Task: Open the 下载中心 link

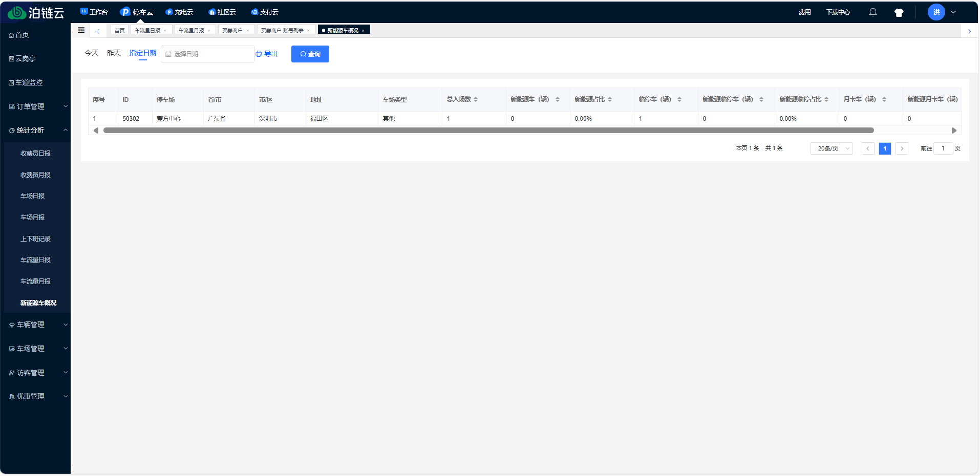Action: coord(838,12)
